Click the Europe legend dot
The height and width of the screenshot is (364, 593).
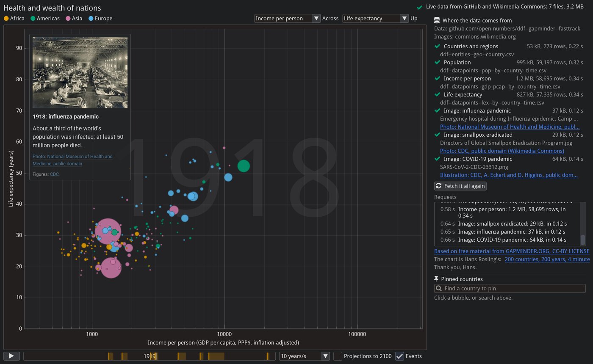pos(91,18)
